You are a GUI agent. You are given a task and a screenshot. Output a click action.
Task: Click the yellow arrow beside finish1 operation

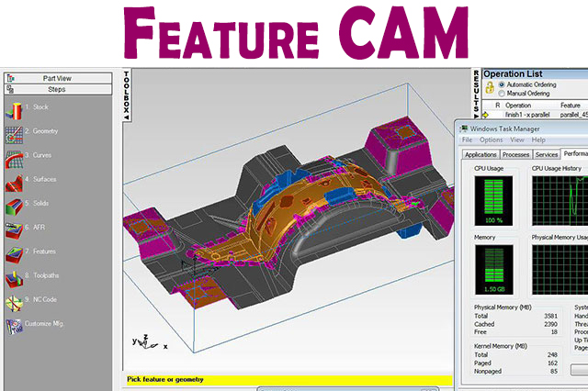coord(486,115)
